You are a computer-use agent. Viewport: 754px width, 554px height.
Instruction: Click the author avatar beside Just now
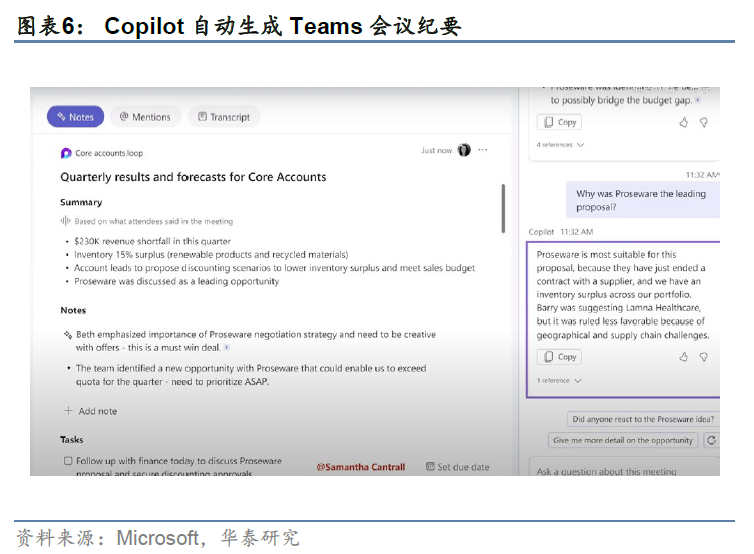(x=464, y=150)
